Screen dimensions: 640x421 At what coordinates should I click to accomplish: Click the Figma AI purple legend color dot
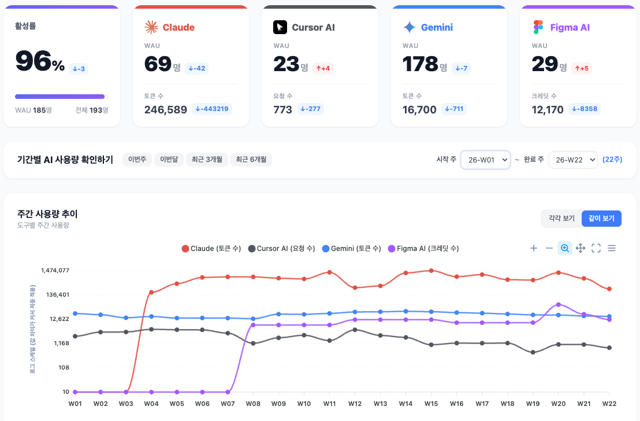391,249
